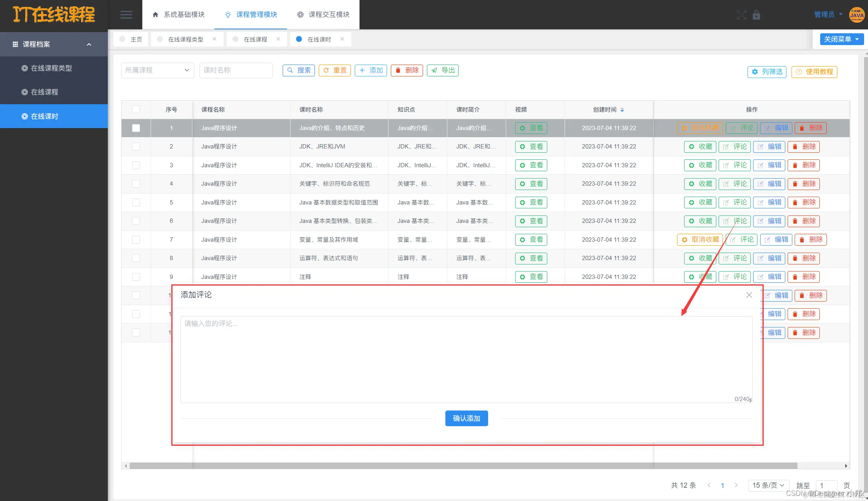Close the 添加评论 dialog with X

[x=749, y=295]
